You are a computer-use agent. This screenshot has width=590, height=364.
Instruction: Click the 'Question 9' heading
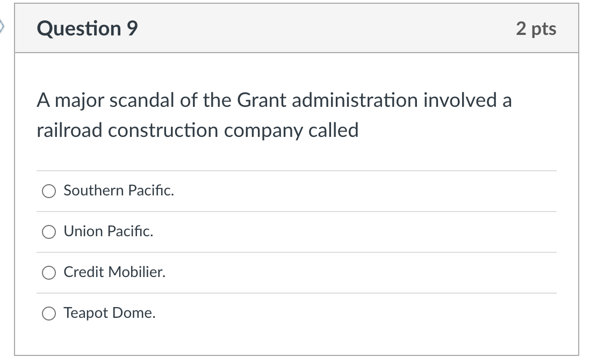point(87,28)
